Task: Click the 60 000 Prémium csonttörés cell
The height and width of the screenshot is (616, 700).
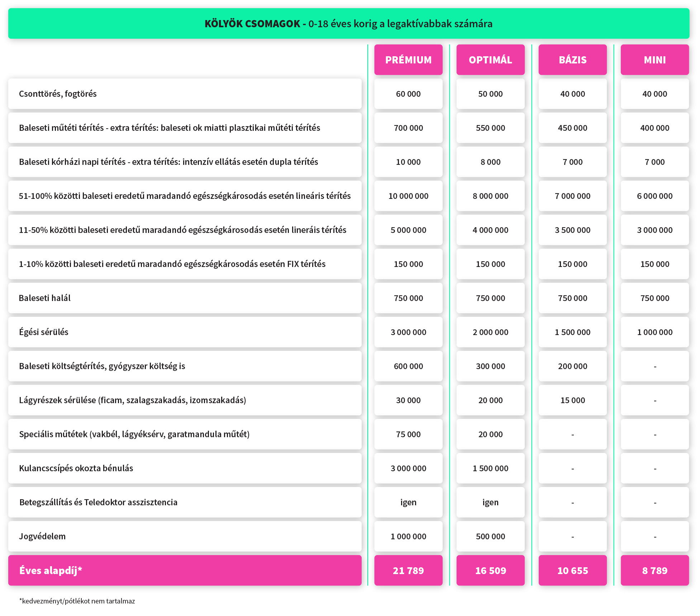Action: pos(408,94)
